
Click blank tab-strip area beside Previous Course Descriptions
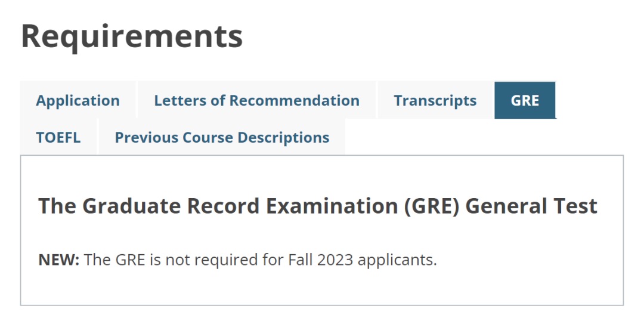point(485,137)
